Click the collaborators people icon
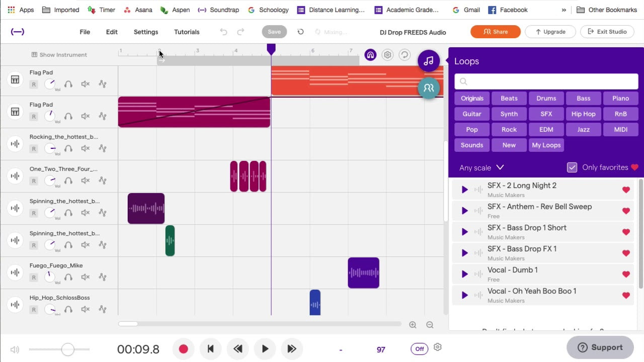Screen dimensions: 644x362 (428, 88)
